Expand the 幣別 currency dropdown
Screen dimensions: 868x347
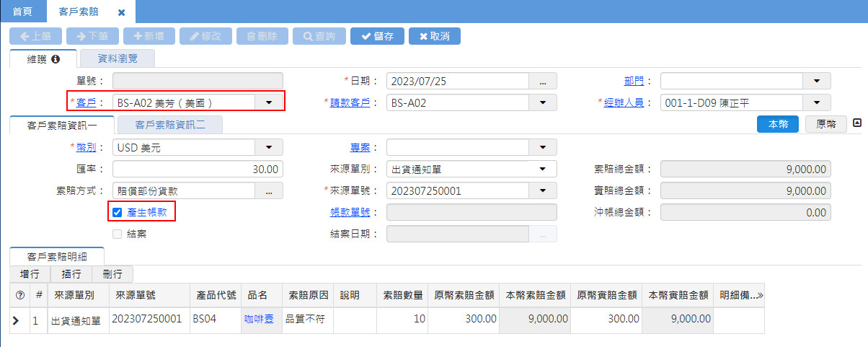(x=269, y=148)
